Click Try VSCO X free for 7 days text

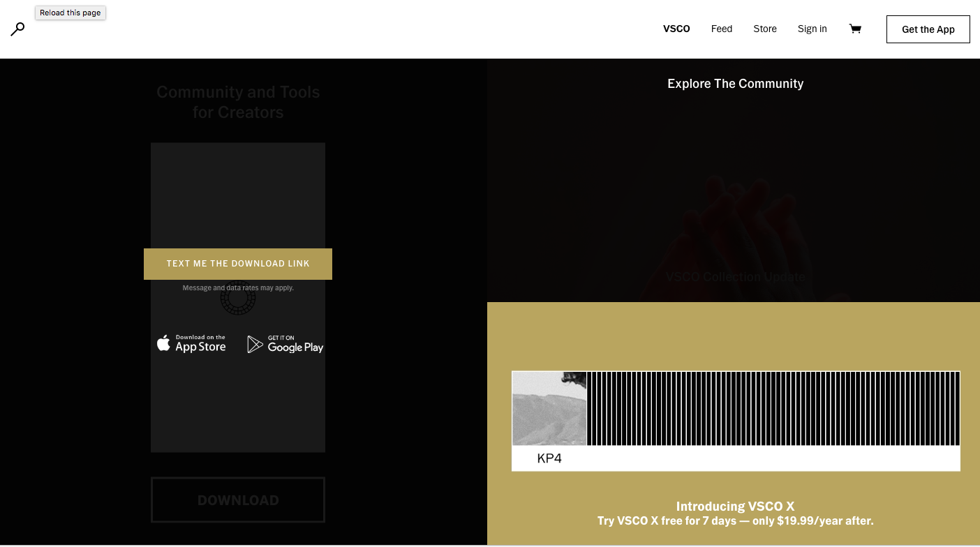pos(735,520)
